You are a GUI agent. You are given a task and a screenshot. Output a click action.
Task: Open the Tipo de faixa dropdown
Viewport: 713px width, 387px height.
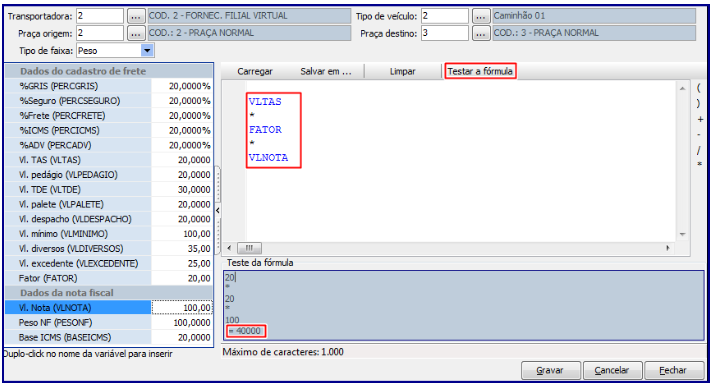tap(147, 50)
